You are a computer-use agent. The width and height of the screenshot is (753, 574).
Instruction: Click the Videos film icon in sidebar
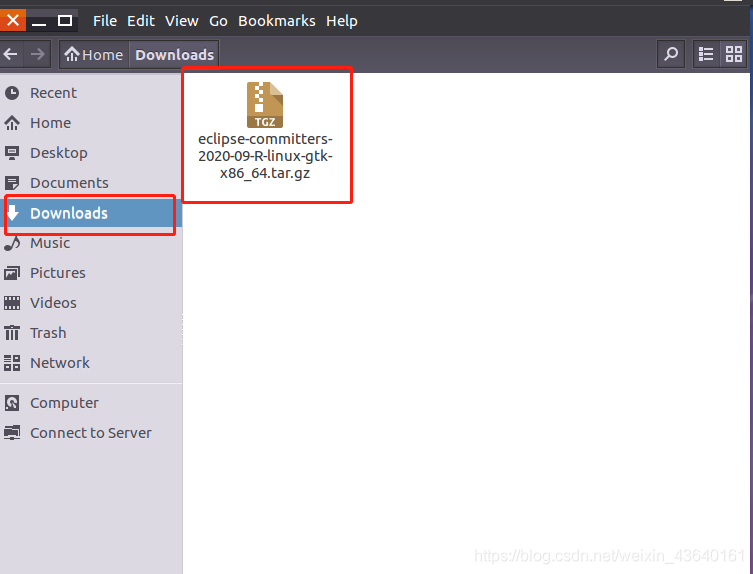12,303
